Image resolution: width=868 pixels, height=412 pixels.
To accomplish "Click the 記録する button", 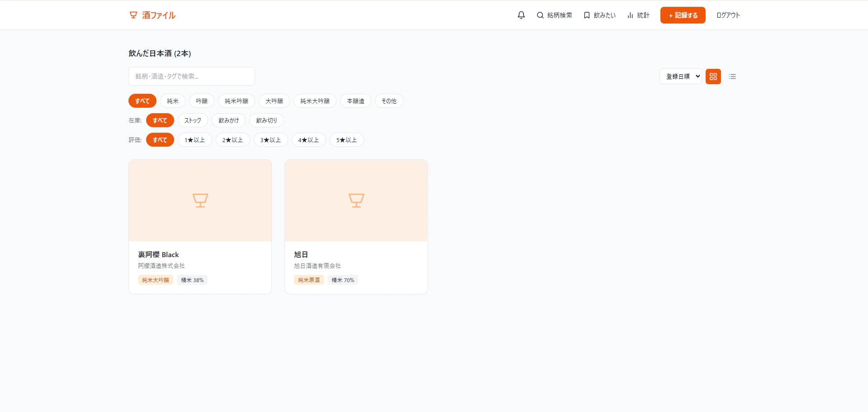I will [683, 15].
